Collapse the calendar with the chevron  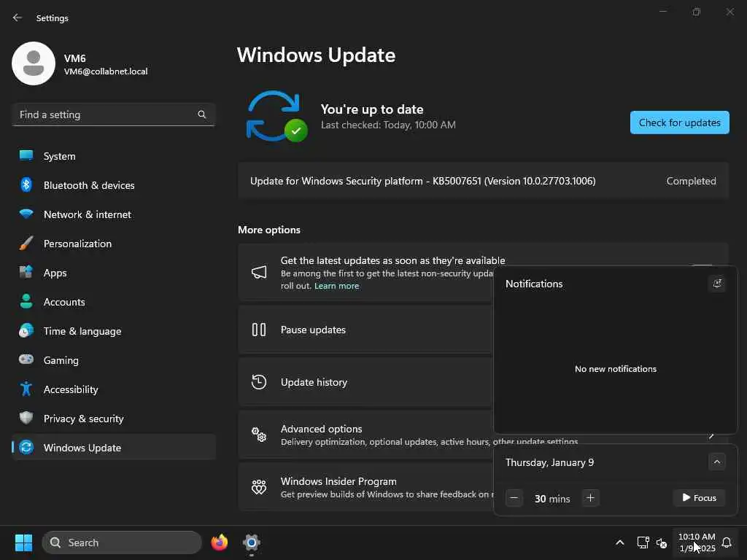click(x=716, y=462)
